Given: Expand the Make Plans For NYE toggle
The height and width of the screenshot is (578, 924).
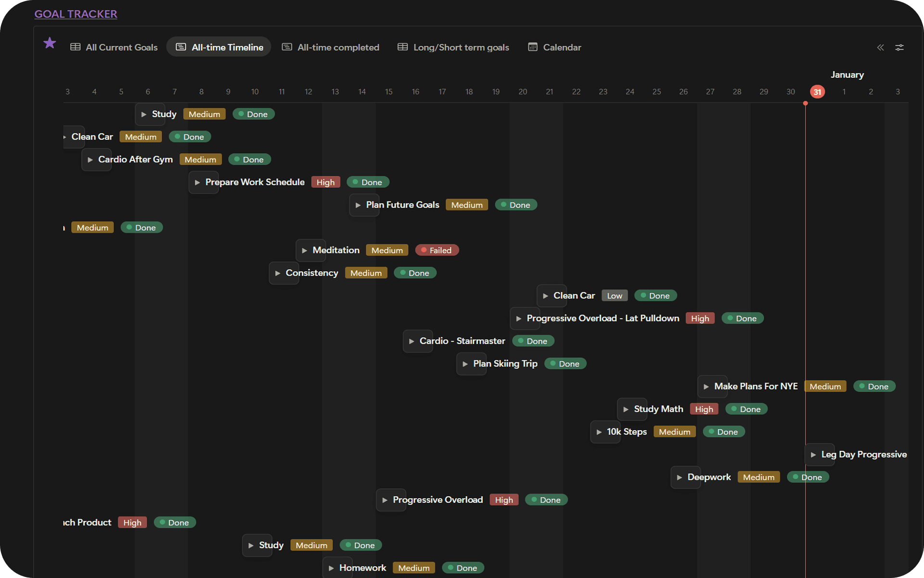Looking at the screenshot, I should pos(706,387).
